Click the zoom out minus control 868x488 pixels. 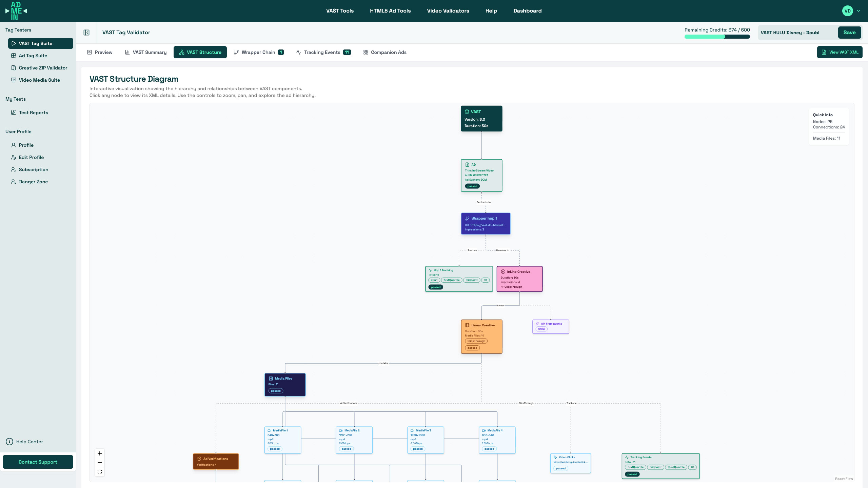click(x=100, y=463)
